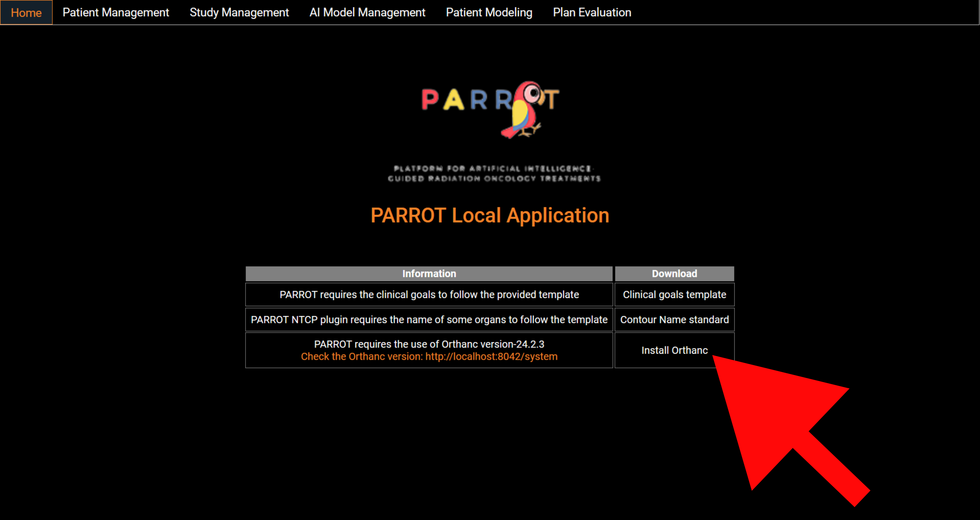Download the Contour Name standard

pos(675,320)
